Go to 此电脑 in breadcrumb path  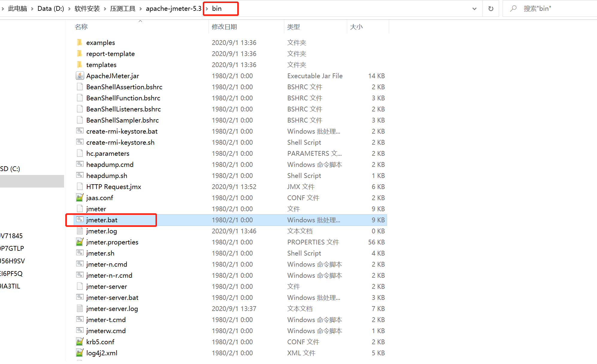pyautogui.click(x=18, y=9)
